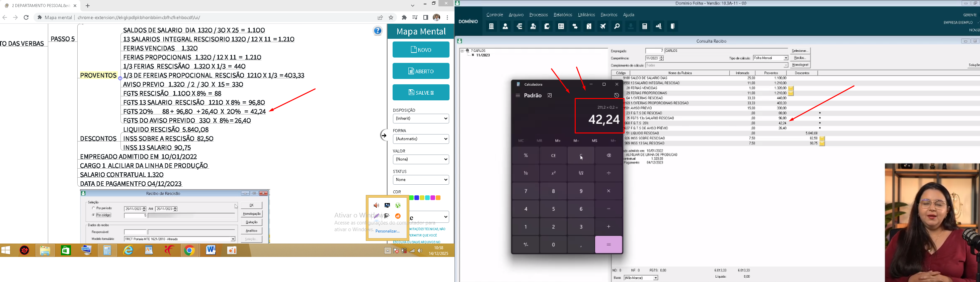Click the round arrow panel collapse icon
The width and height of the screenshot is (980, 282).
click(384, 135)
